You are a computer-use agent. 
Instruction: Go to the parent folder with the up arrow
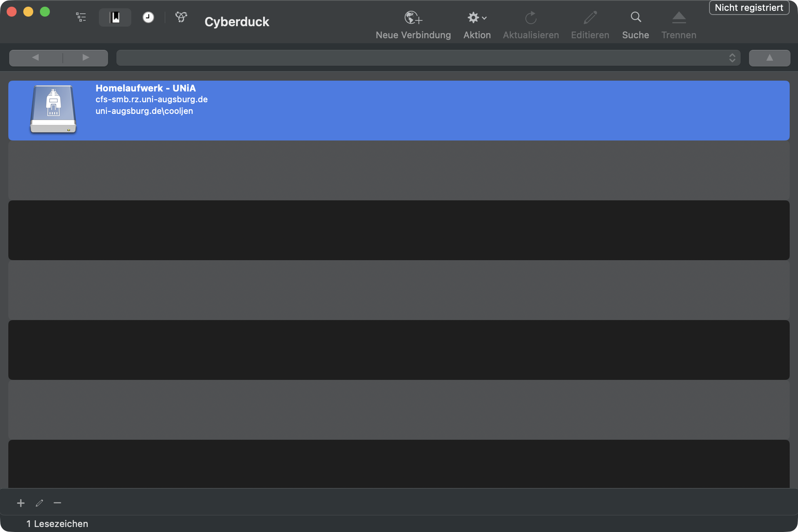(769, 58)
